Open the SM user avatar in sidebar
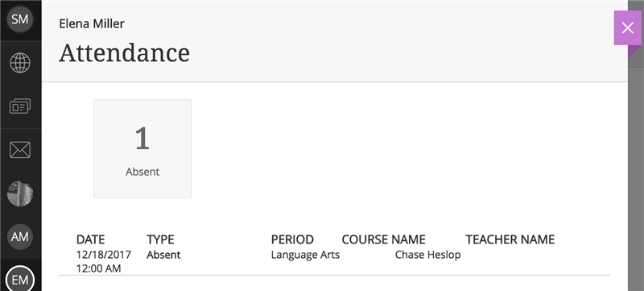644x291 pixels. pos(19,19)
